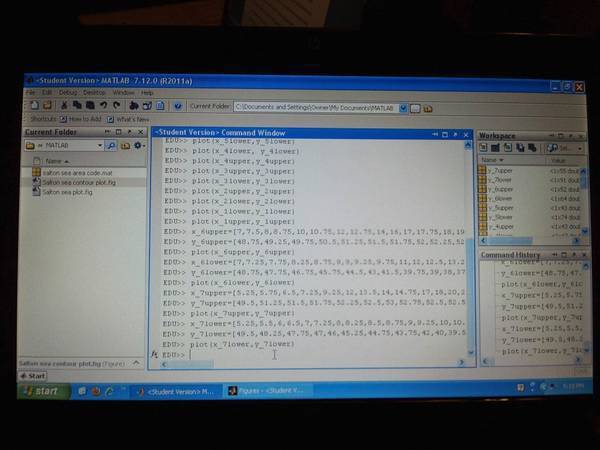This screenshot has width=600, height=450.
Task: Switch to Figures taskbar button
Action: tap(269, 391)
